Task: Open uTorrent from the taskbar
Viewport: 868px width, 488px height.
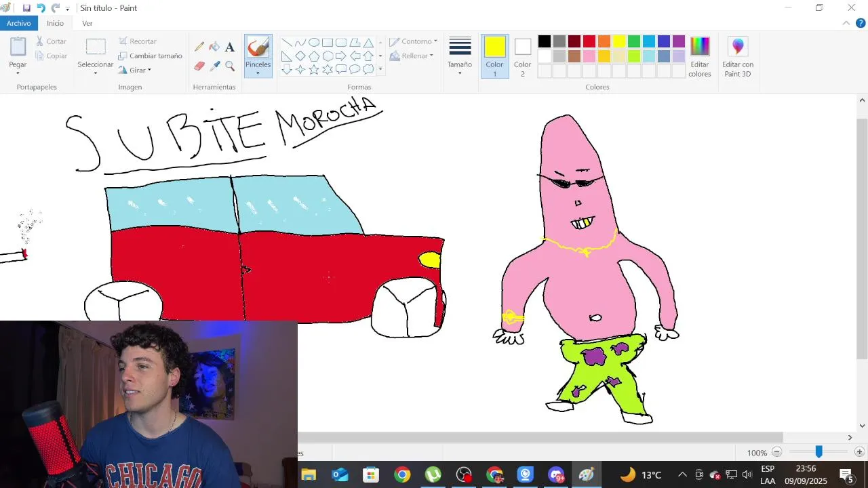Action: tap(433, 474)
